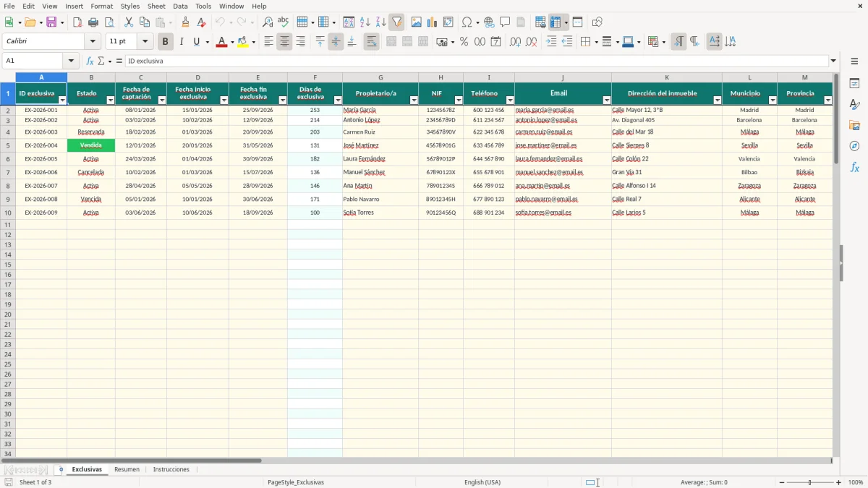Switch to the Instrucciones sheet tab

coord(171,469)
